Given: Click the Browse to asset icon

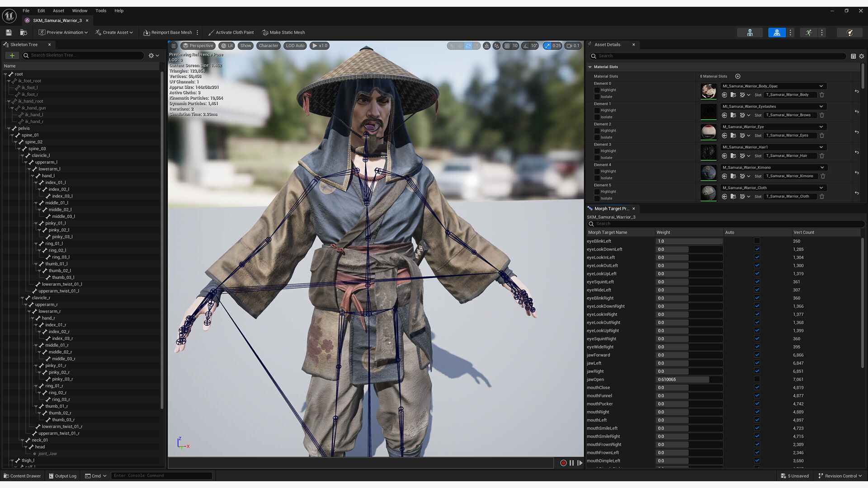Looking at the screenshot, I should pos(24,33).
